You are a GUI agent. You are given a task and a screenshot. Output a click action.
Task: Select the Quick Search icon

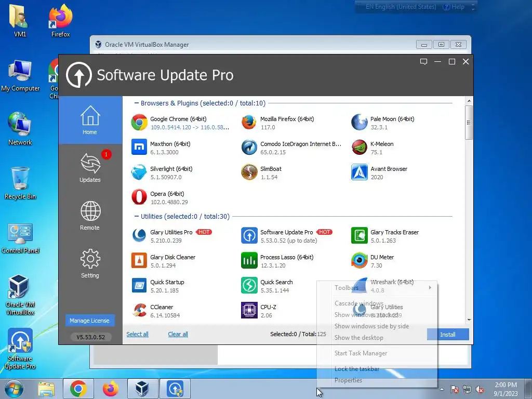(x=249, y=285)
